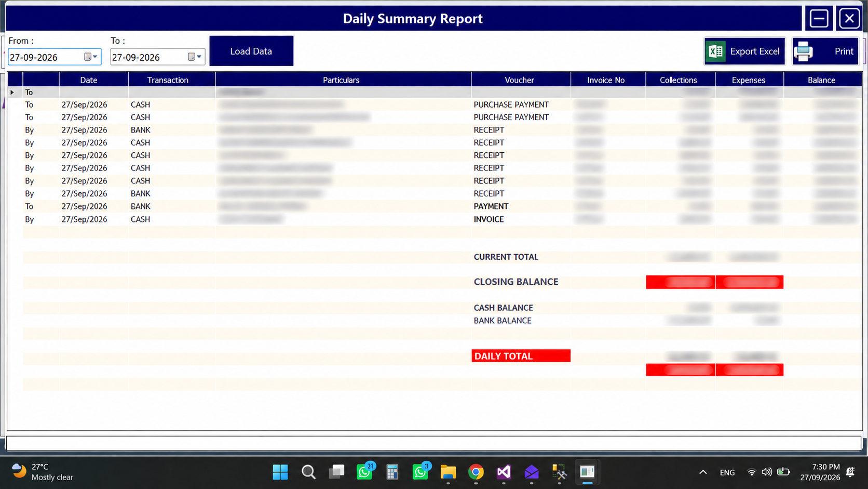
Task: Open the Windows Start menu
Action: click(x=280, y=472)
